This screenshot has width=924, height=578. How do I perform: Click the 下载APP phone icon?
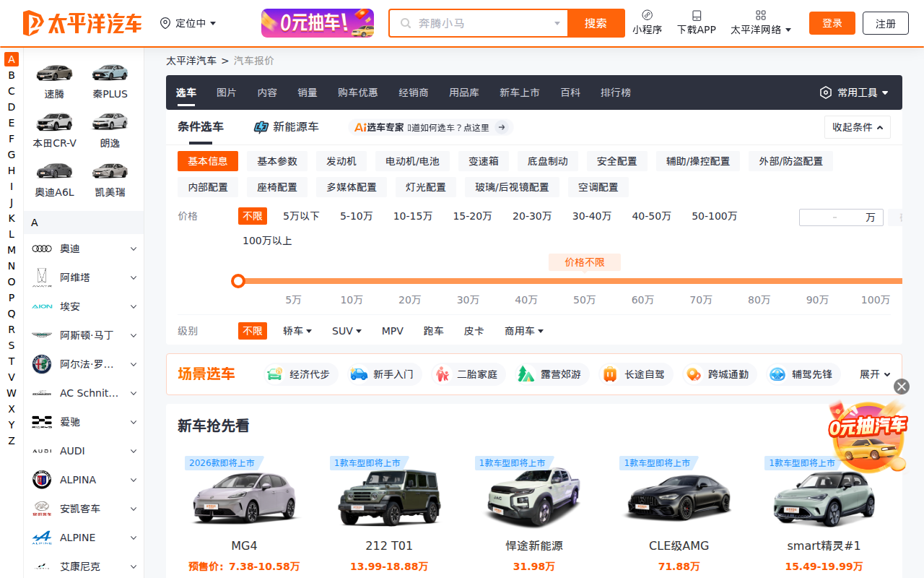point(697,15)
